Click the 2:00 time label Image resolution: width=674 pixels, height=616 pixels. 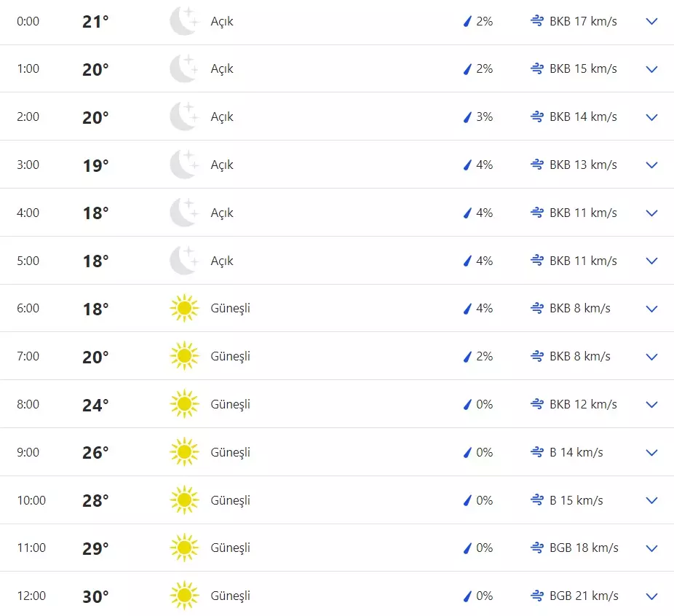click(28, 117)
